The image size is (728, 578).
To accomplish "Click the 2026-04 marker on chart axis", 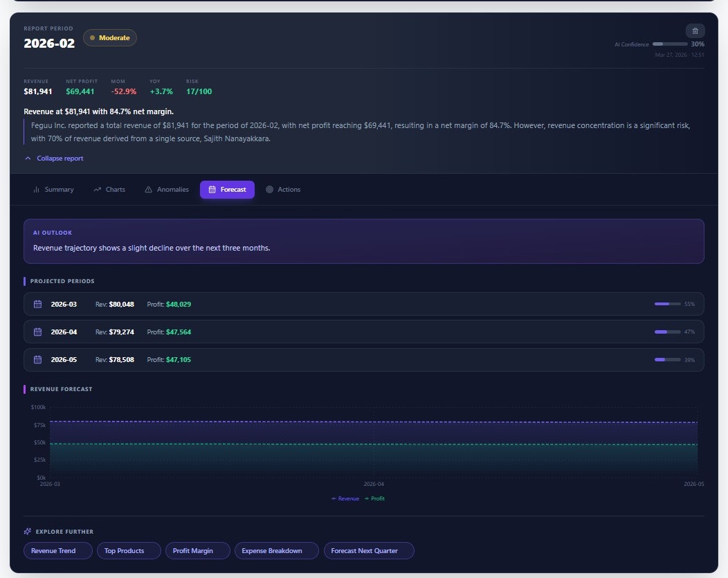I will (374, 484).
